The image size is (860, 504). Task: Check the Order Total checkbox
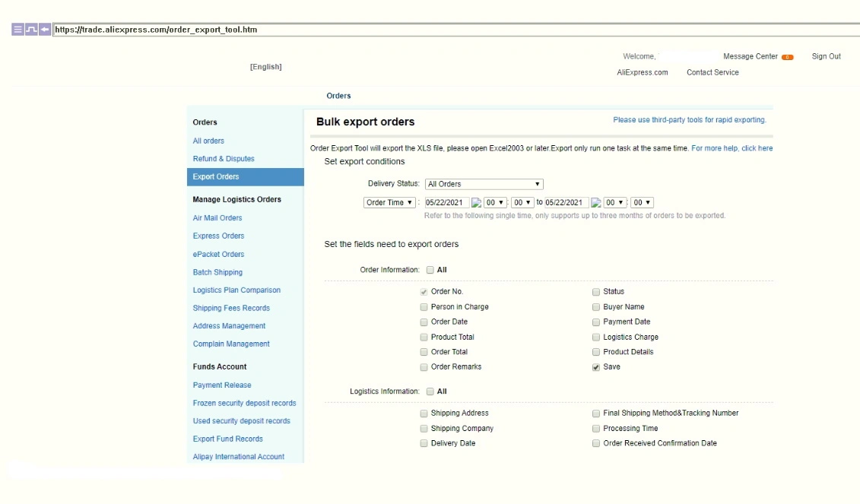(x=424, y=352)
